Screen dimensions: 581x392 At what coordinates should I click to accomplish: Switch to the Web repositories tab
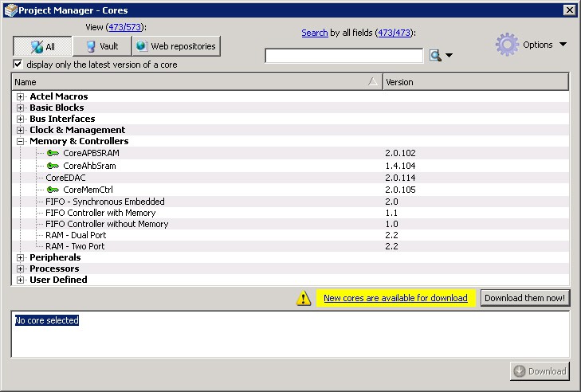176,46
